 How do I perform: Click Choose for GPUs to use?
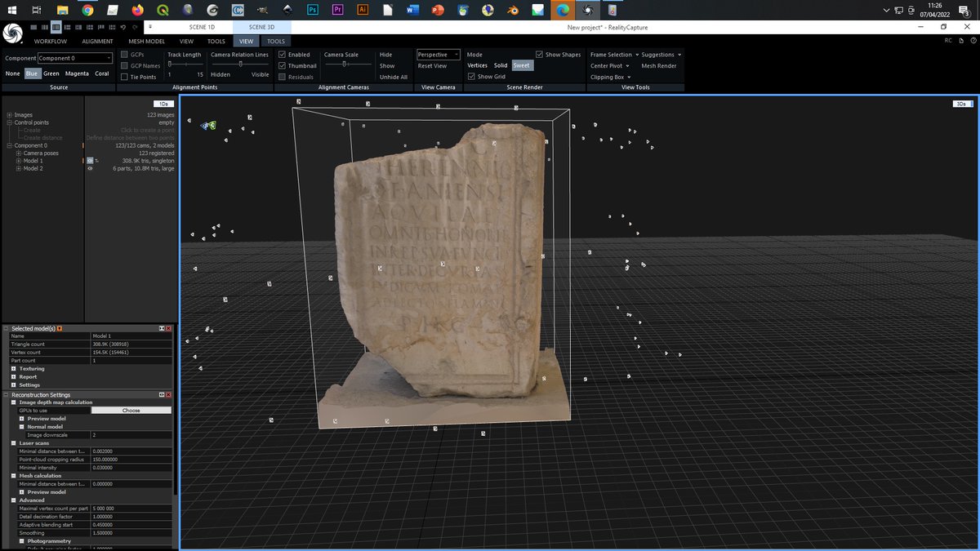(131, 411)
